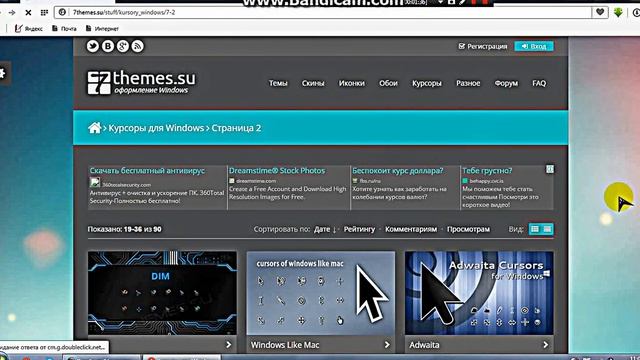This screenshot has width=640, height=360.
Task: Open Windows Like Mac arrow chevron
Action: point(387,345)
